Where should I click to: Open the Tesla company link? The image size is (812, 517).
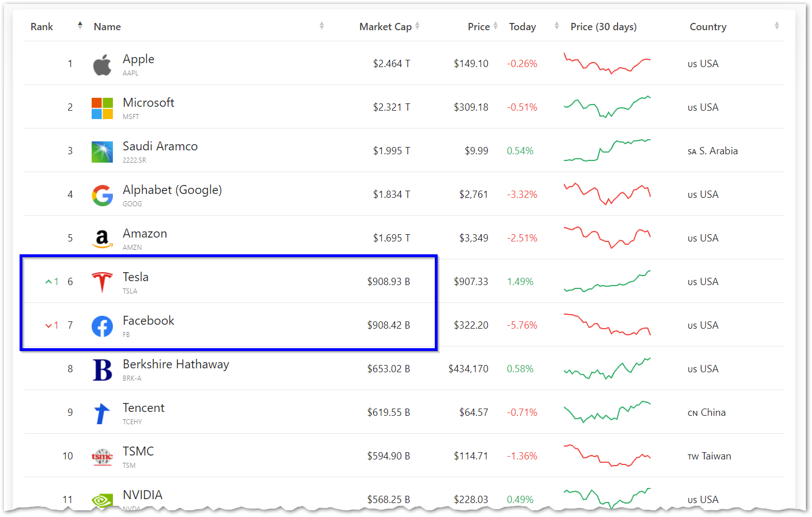(136, 277)
